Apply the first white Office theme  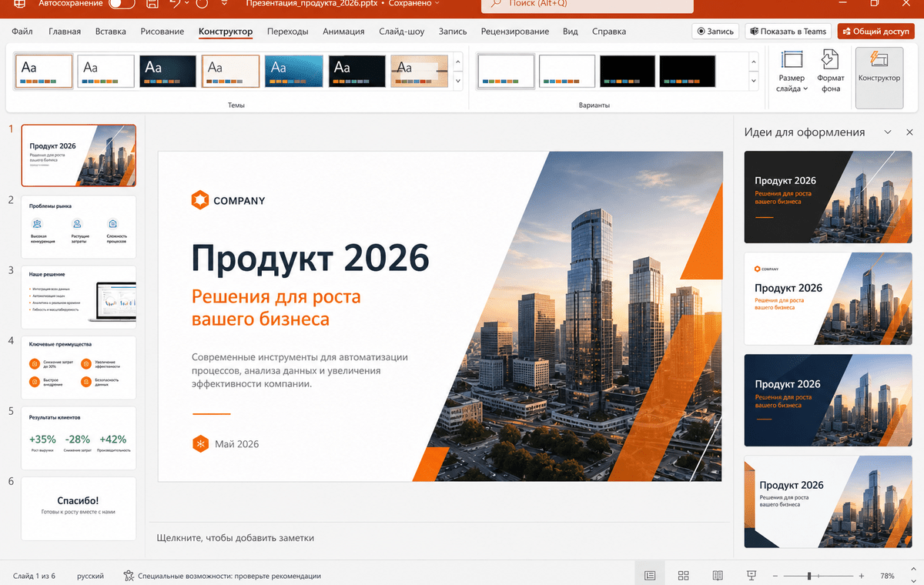(44, 71)
